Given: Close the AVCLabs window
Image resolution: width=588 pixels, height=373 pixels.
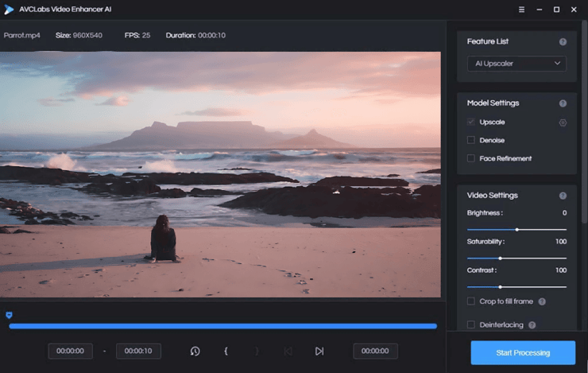Looking at the screenshot, I should pyautogui.click(x=574, y=10).
